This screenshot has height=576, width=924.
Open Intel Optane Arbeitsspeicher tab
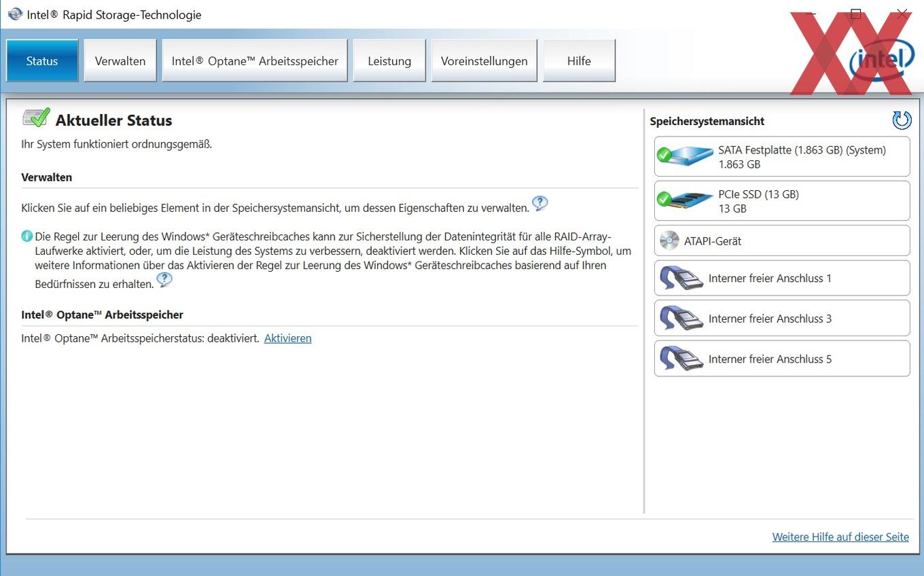255,60
